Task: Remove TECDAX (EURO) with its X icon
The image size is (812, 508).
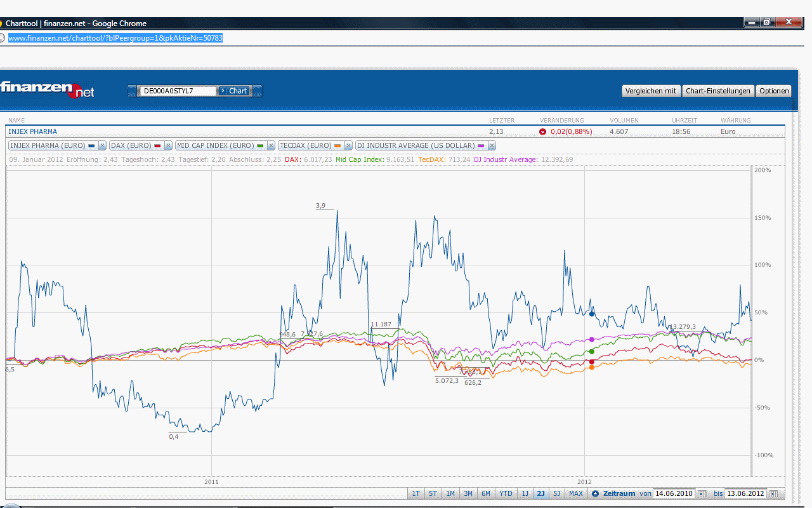Action: (x=348, y=145)
